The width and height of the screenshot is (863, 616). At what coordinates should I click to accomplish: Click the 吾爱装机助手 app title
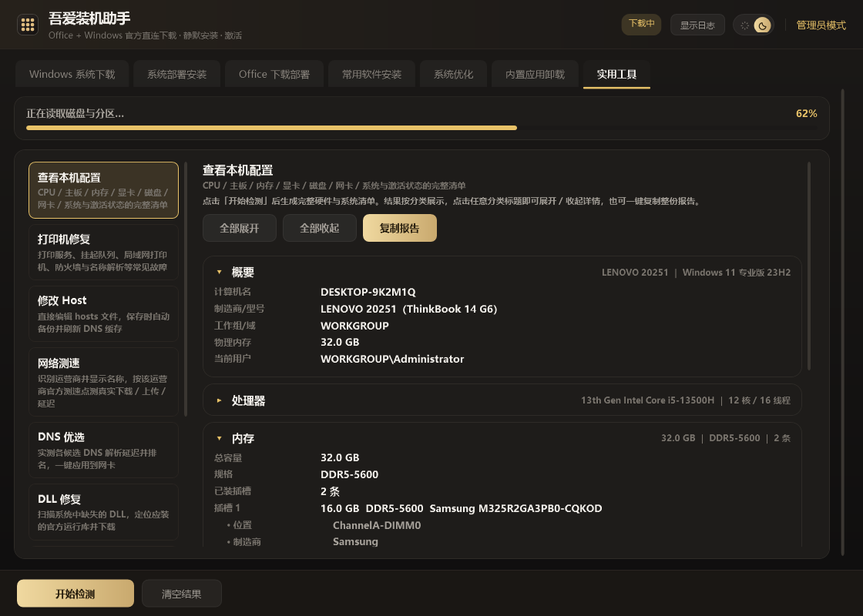[x=89, y=18]
